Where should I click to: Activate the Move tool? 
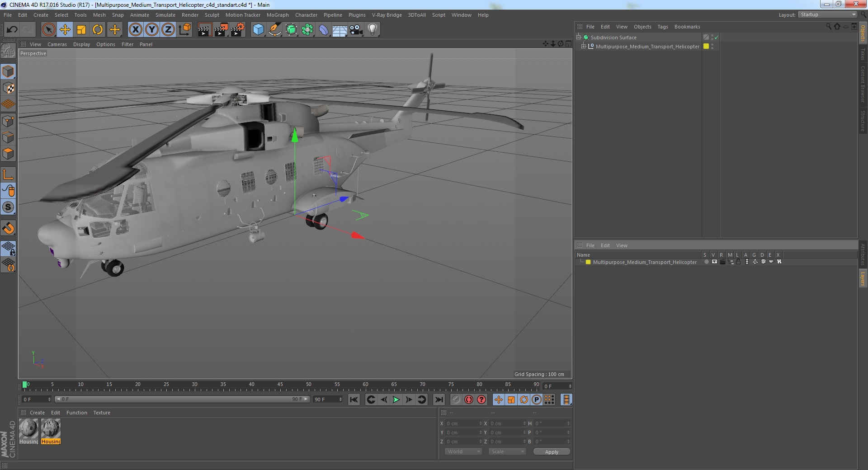pyautogui.click(x=65, y=30)
